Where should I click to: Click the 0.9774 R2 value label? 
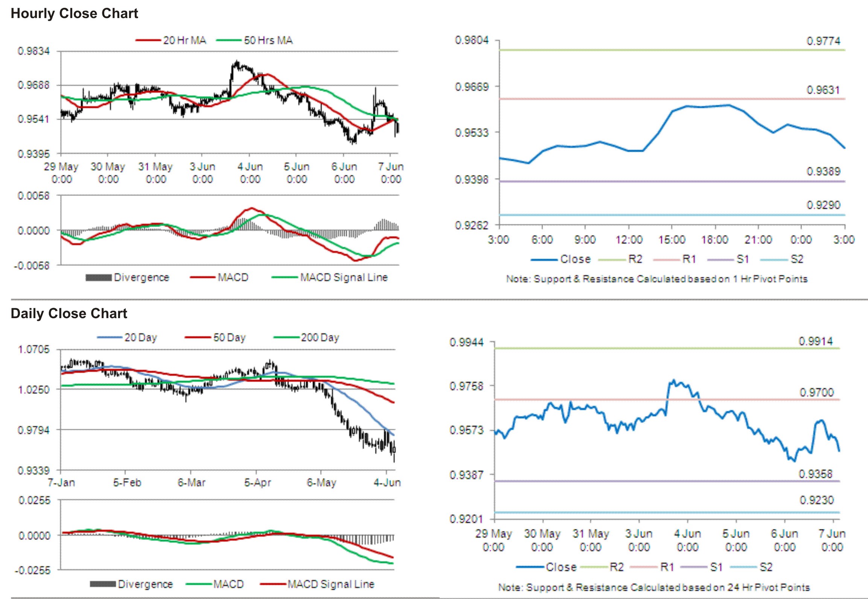coord(823,41)
